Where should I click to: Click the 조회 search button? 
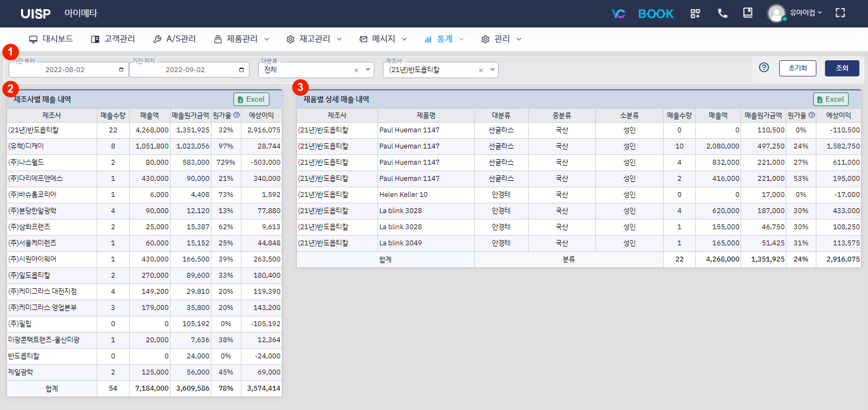(x=842, y=68)
